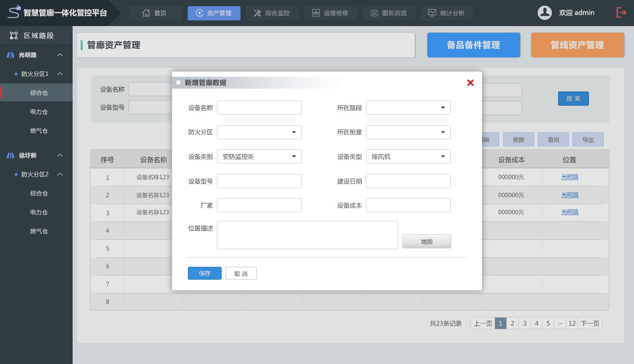Click the 设备名称 input field in dialog
634x364 pixels.
pos(259,108)
